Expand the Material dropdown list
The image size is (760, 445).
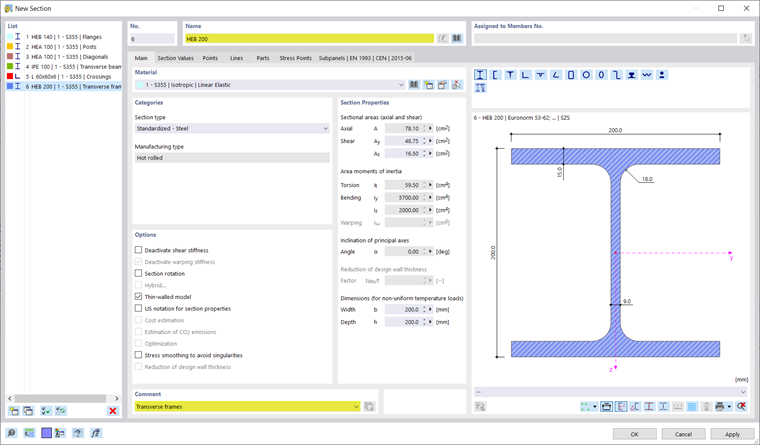[401, 85]
